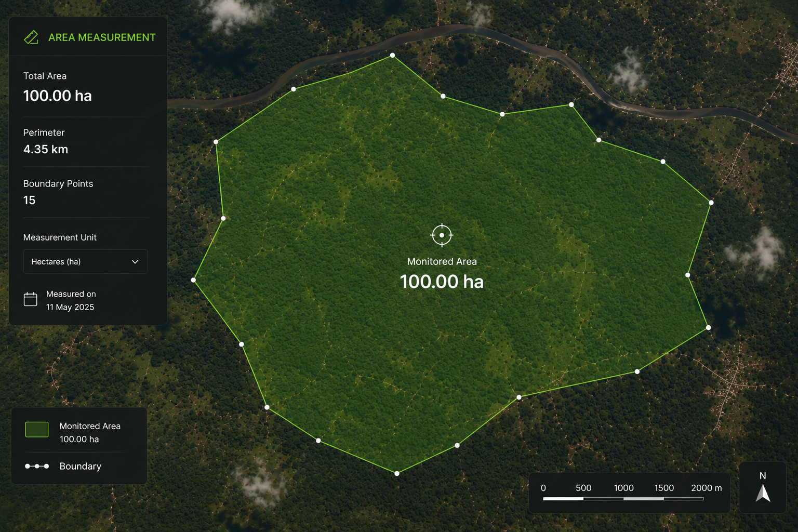Click the 'Perimeter' label
The height and width of the screenshot is (532, 798).
44,132
